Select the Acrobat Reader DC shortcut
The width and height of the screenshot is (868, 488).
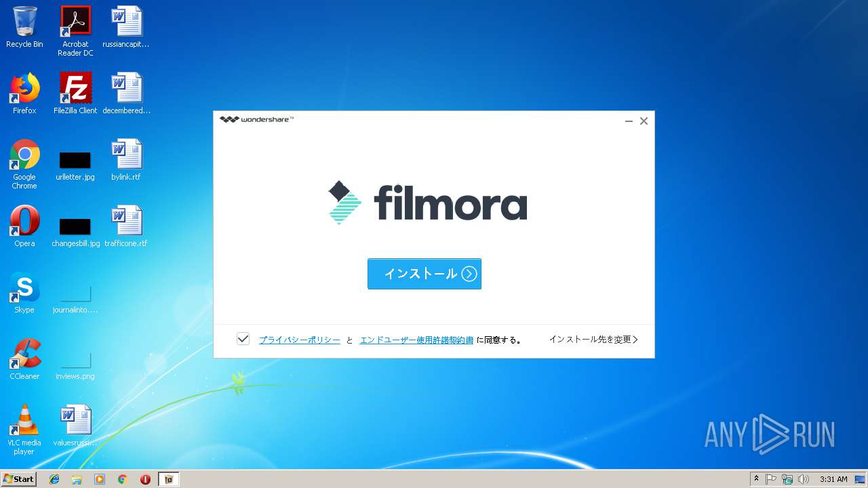pos(75,31)
